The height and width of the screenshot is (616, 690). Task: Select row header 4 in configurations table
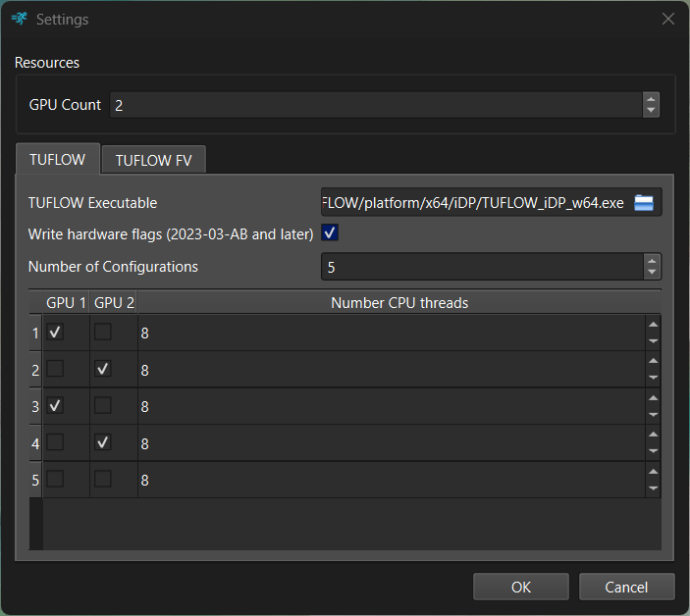point(35,443)
